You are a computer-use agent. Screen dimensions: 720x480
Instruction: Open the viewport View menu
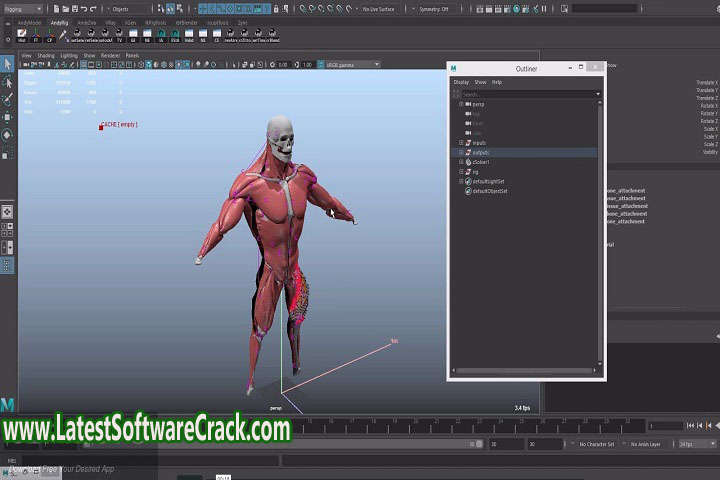tap(26, 56)
